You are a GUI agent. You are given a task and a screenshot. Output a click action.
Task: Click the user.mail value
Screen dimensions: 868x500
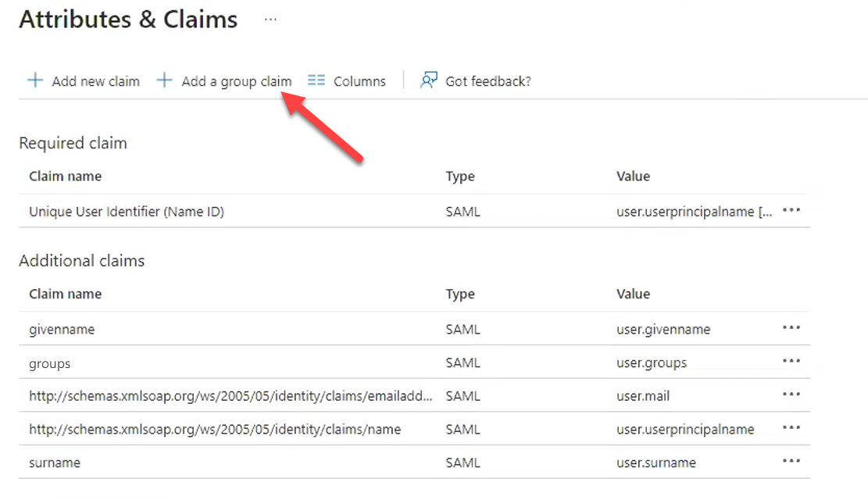point(643,396)
